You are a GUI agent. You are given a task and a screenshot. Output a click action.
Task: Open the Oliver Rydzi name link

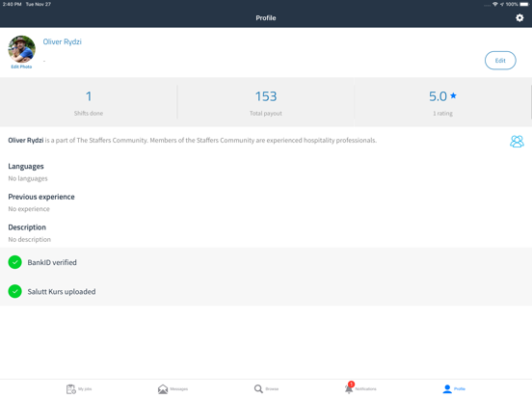click(62, 41)
